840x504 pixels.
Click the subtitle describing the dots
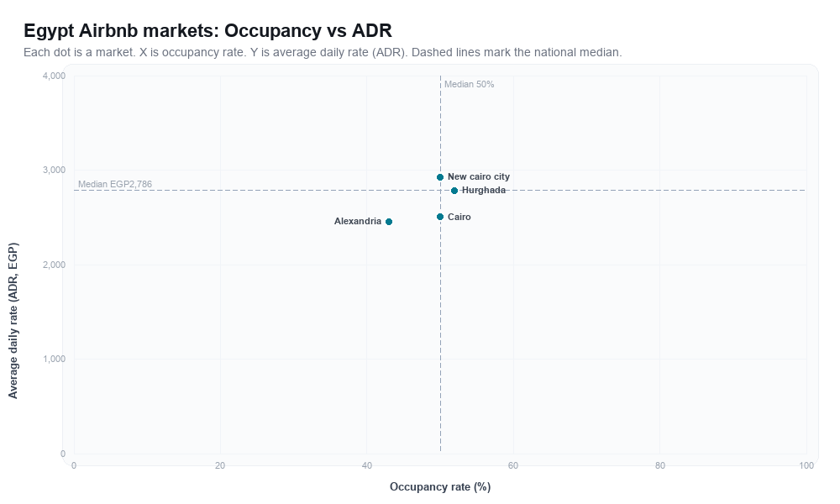click(x=323, y=52)
